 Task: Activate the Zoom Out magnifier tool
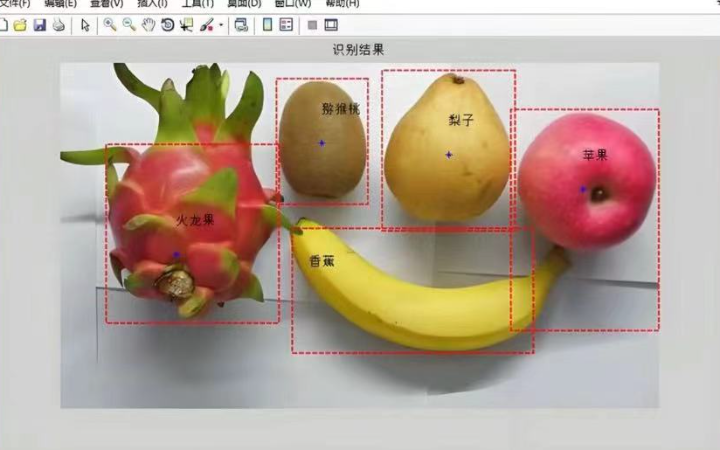pyautogui.click(x=128, y=25)
